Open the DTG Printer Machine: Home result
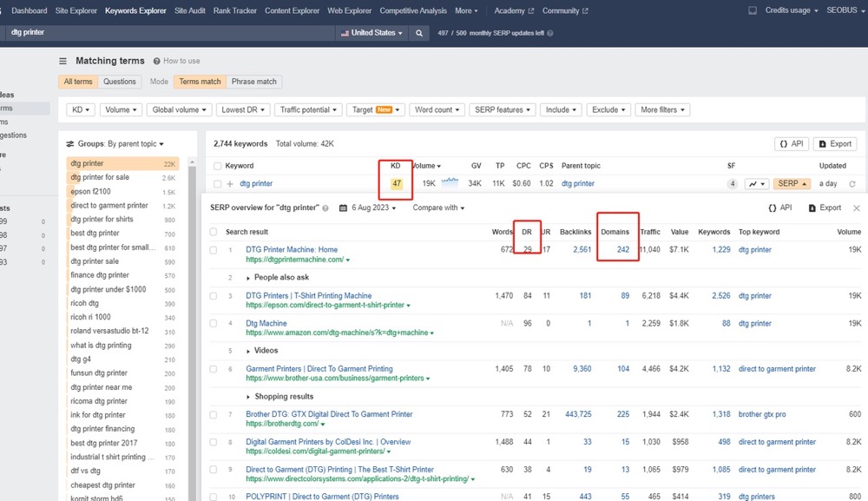The image size is (868, 501). [292, 250]
